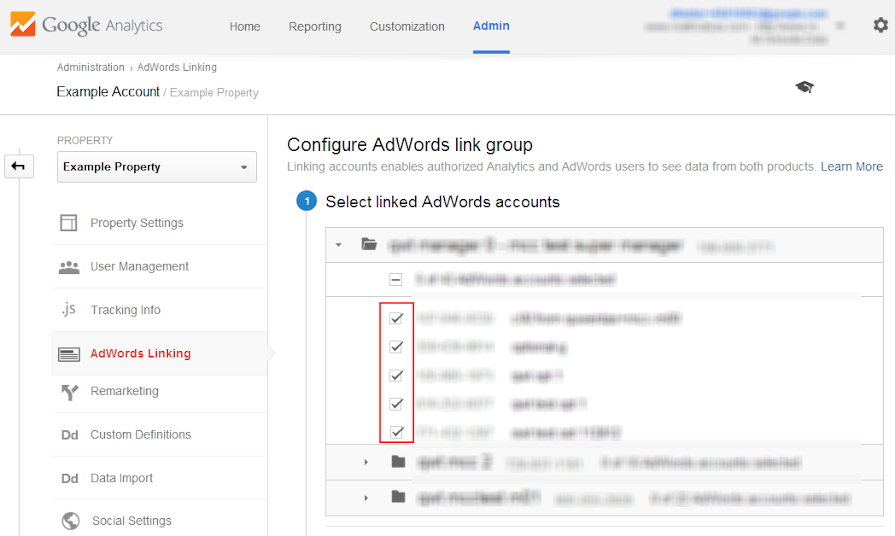Viewport: 895px width, 536px height.
Task: Open the settings gear icon
Action: (x=880, y=26)
